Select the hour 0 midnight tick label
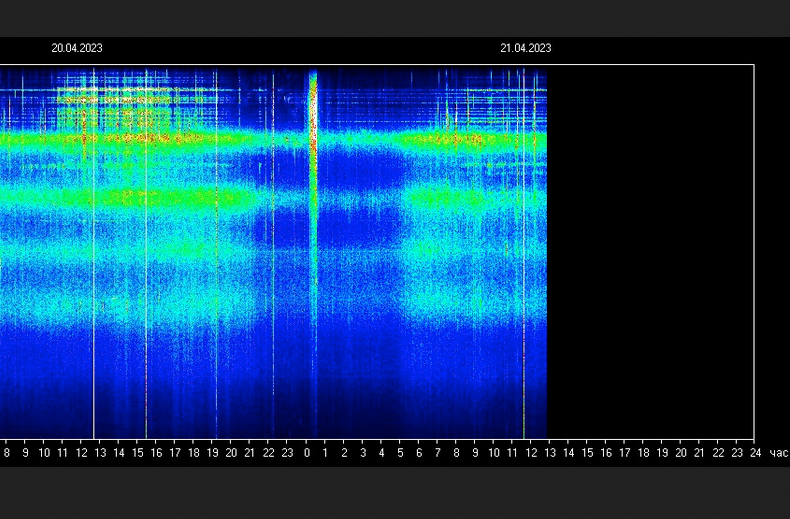790x519 pixels. tap(307, 453)
